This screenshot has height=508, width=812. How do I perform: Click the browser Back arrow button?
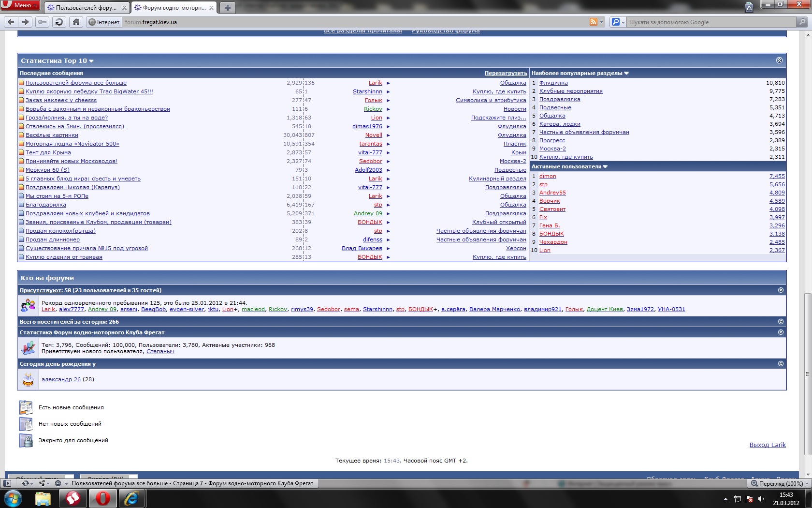coord(11,22)
